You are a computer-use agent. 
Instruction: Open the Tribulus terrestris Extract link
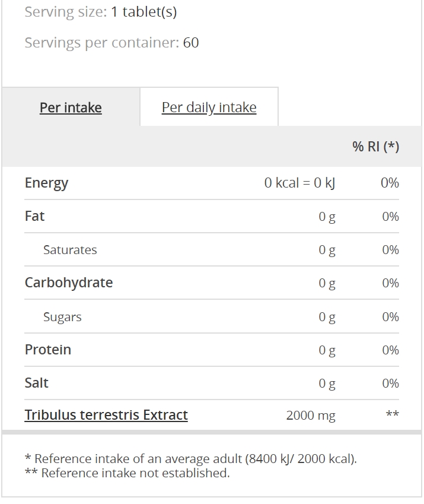click(106, 415)
